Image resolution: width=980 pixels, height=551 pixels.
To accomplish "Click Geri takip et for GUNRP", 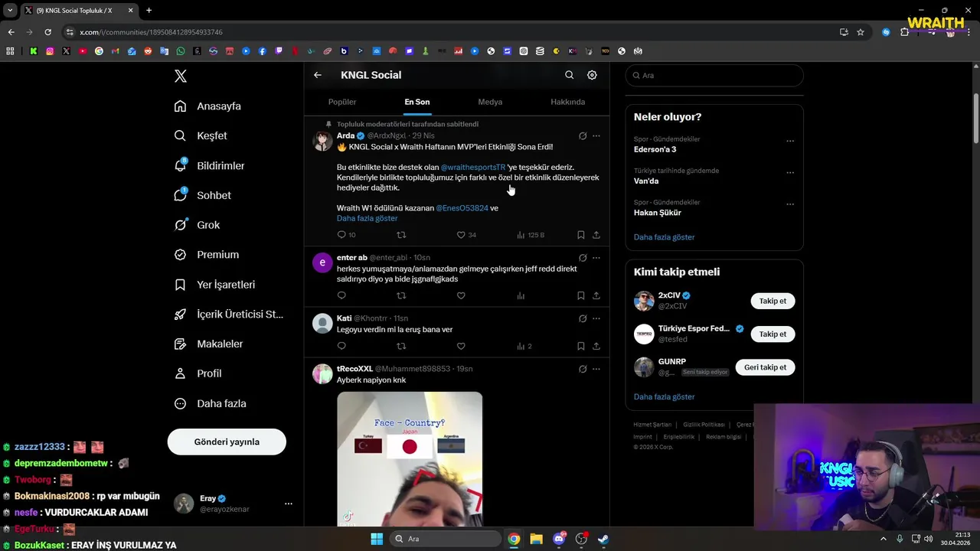I will click(x=765, y=367).
